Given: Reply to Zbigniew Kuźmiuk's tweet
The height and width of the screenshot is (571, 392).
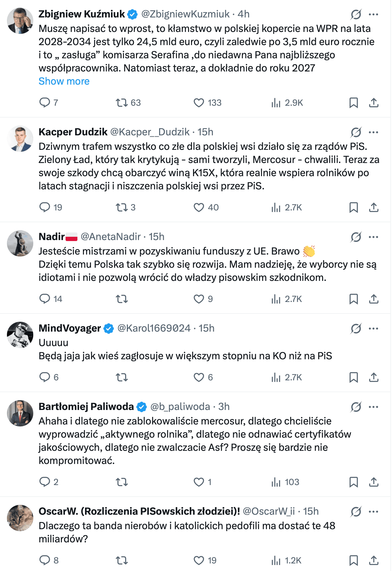Looking at the screenshot, I should [x=45, y=103].
